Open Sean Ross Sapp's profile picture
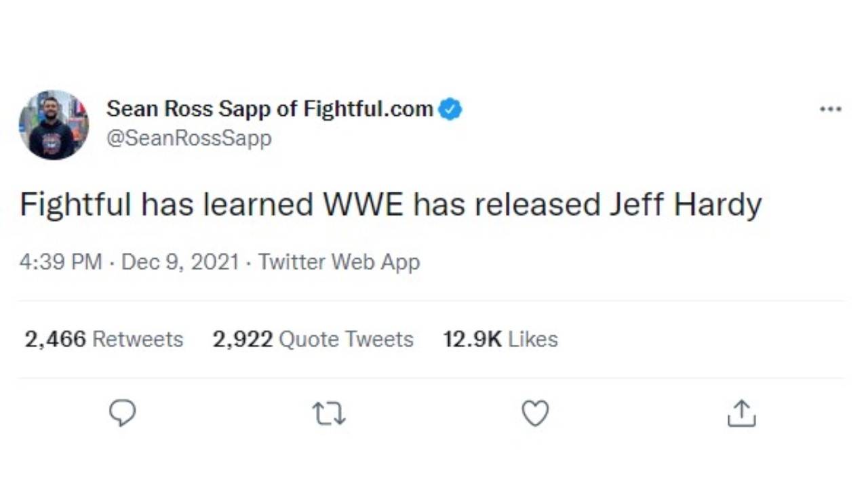868x488 pixels. 54,125
